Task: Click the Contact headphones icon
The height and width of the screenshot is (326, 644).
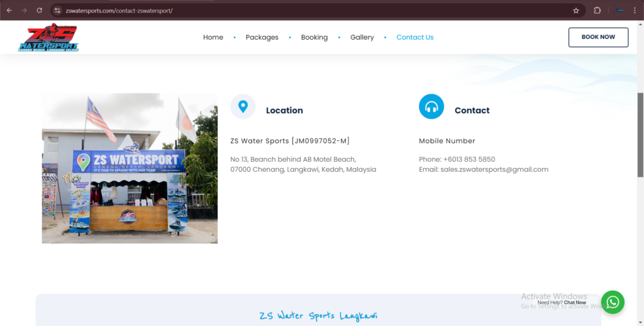Action: pyautogui.click(x=431, y=106)
